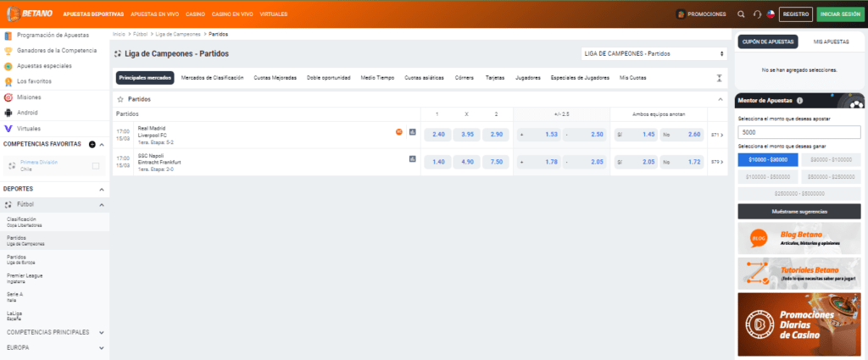This screenshot has width=868, height=360.
Task: Click the Registro button
Action: coord(795,14)
